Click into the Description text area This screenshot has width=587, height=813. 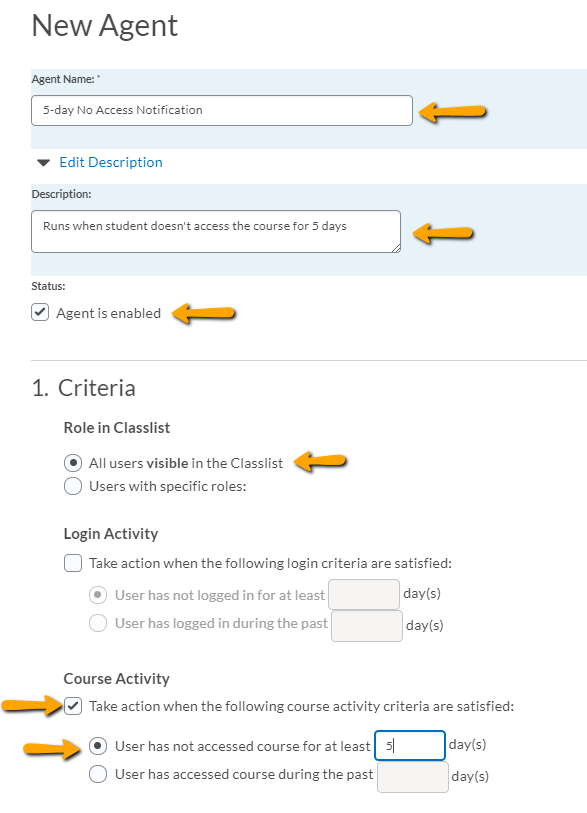click(216, 232)
